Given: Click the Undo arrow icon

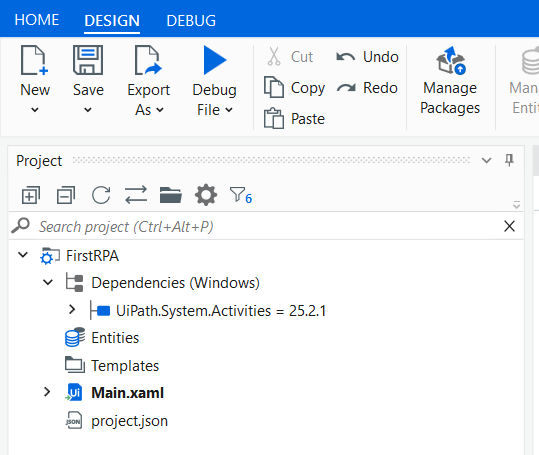Looking at the screenshot, I should 345,57.
